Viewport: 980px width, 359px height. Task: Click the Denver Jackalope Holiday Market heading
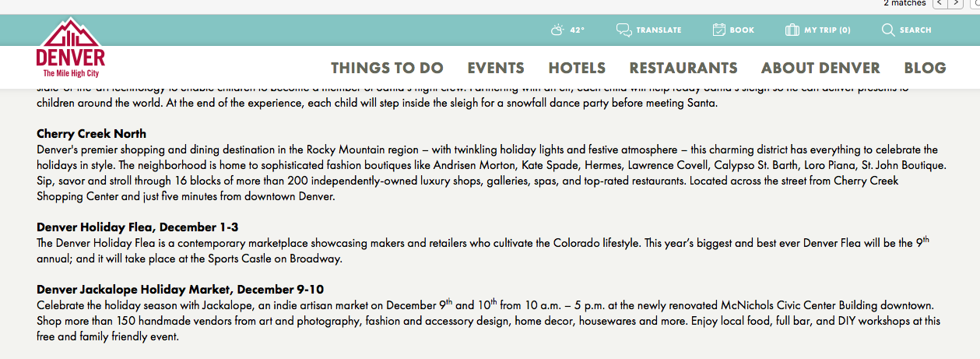pyautogui.click(x=180, y=290)
